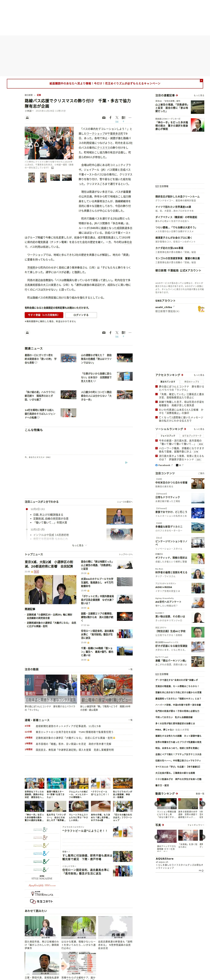Share by mail icon below the article

click(104, 333)
